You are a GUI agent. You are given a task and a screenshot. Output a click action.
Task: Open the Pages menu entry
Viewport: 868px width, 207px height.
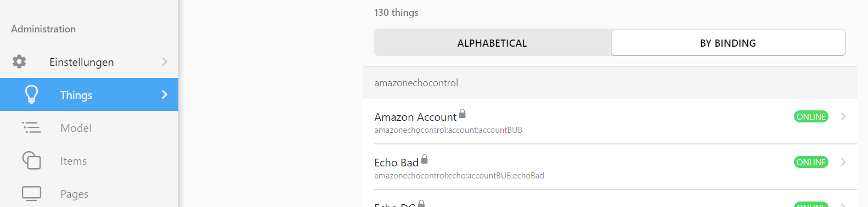(89, 193)
